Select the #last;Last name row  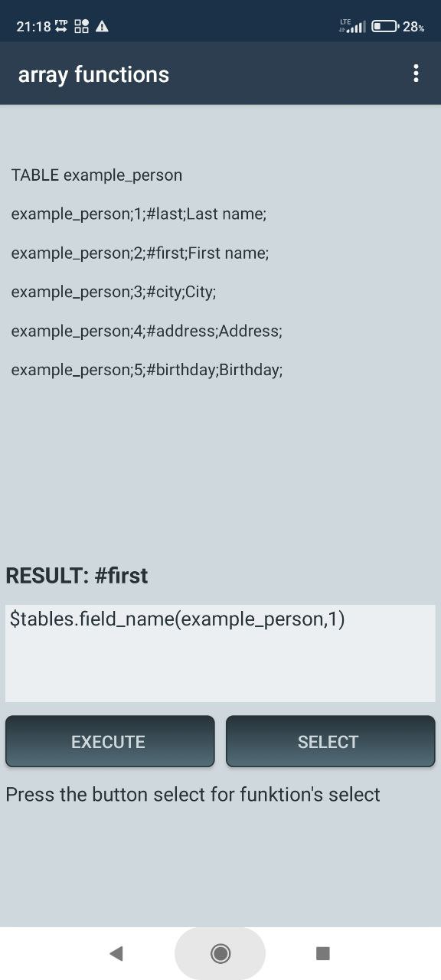(139, 214)
